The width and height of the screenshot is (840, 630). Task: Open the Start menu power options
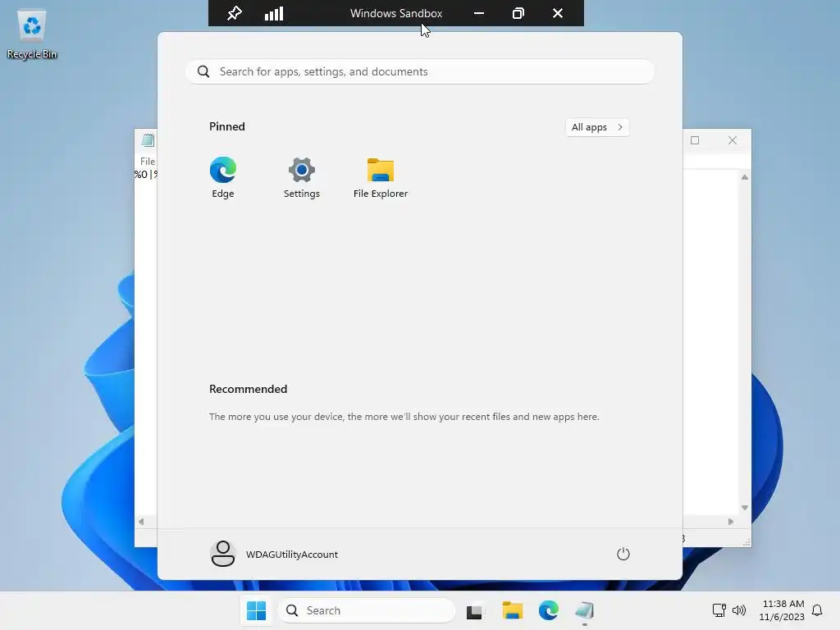623,554
